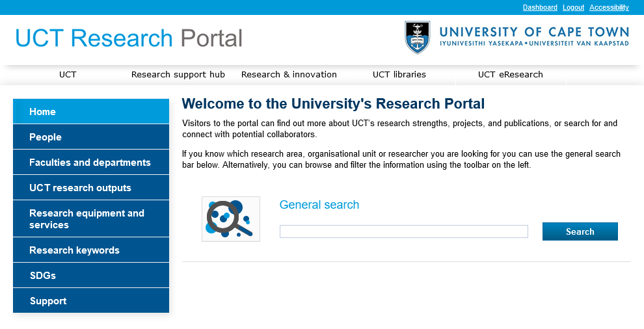Viewport: 644px width, 329px height.
Task: Open the SDGs sidebar item
Action: 91,276
